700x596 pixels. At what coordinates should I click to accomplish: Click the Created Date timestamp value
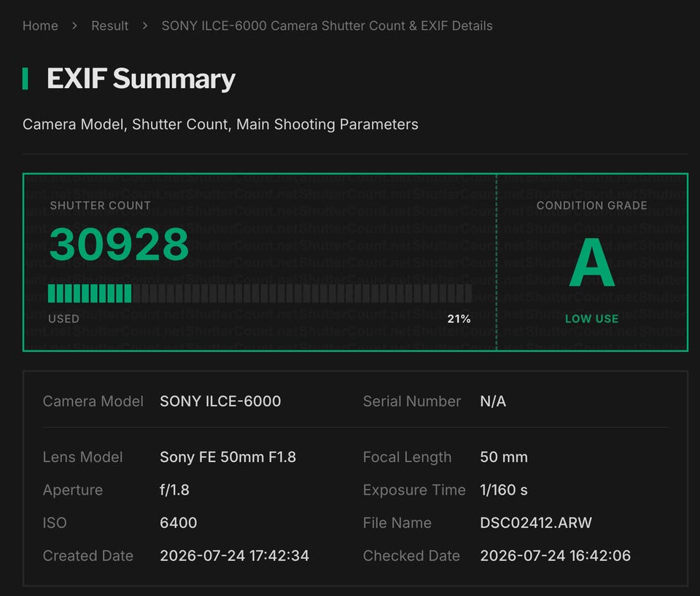point(234,555)
